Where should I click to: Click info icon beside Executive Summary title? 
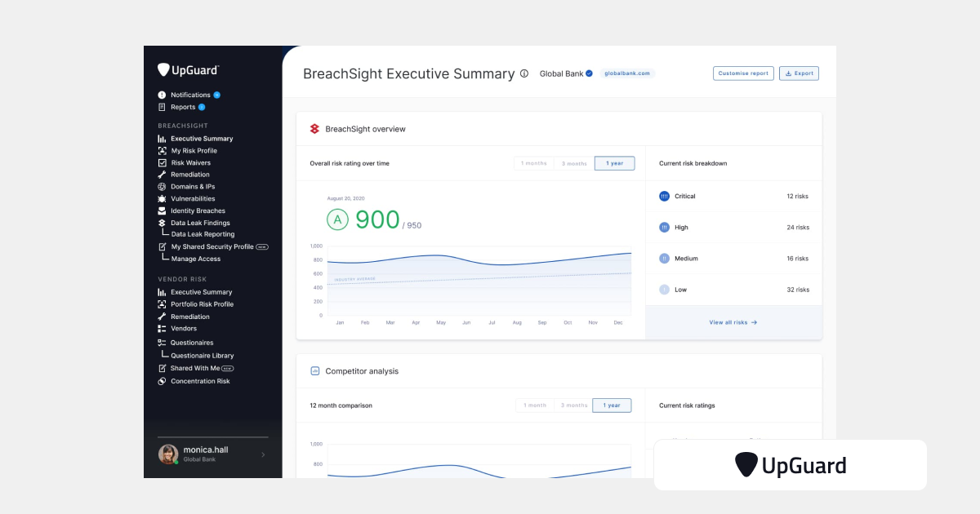pos(524,73)
